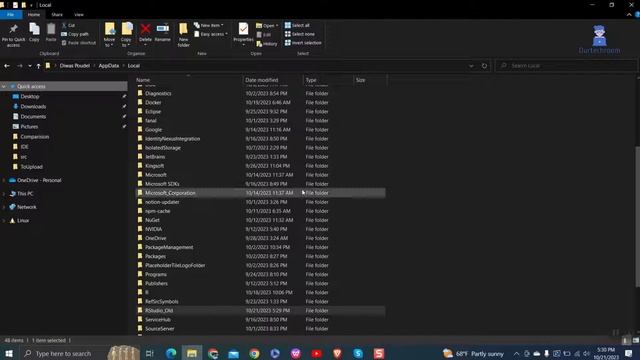Screen dimensions: 640x360
Task: Create a New folder from the ribbon
Action: (x=183, y=34)
